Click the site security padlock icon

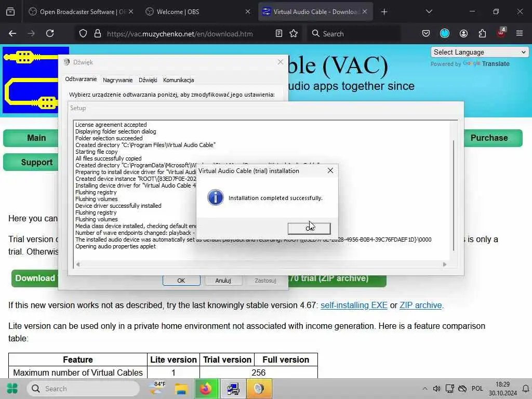(98, 34)
